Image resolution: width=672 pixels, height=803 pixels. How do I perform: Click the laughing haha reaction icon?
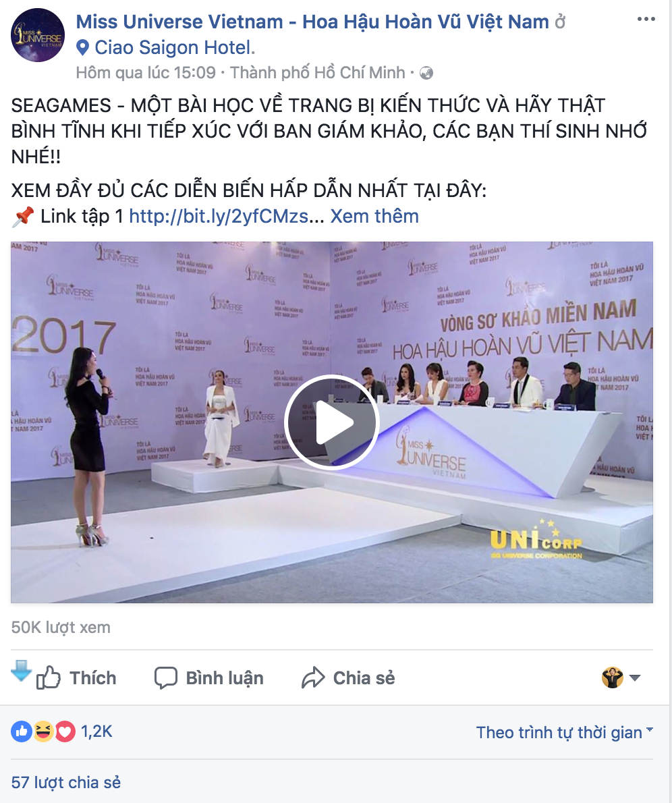click(44, 731)
